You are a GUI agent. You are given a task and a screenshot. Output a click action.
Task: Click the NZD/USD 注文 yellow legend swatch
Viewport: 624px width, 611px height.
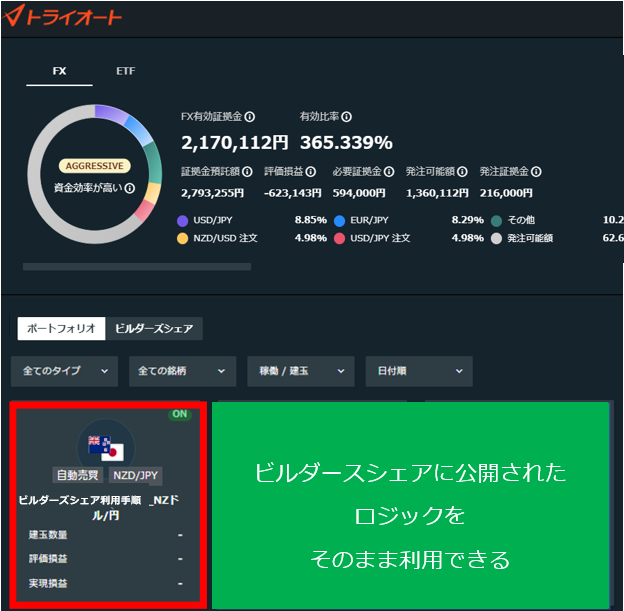coord(182,238)
